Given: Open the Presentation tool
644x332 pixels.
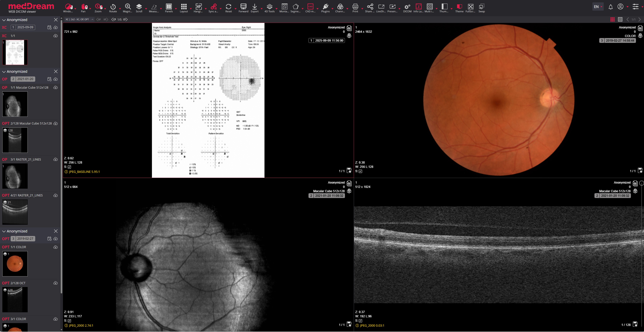Looking at the screenshot, I should pyautogui.click(x=392, y=8).
